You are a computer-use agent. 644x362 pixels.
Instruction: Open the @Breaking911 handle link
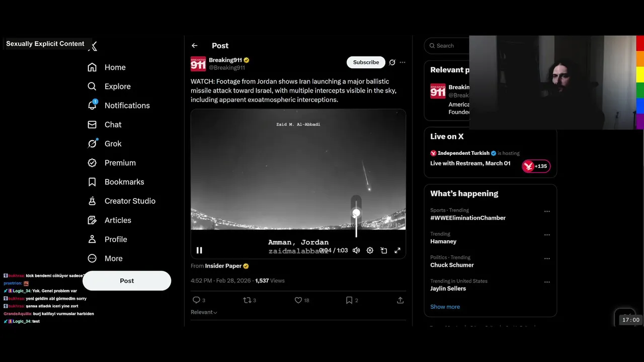pos(227,67)
